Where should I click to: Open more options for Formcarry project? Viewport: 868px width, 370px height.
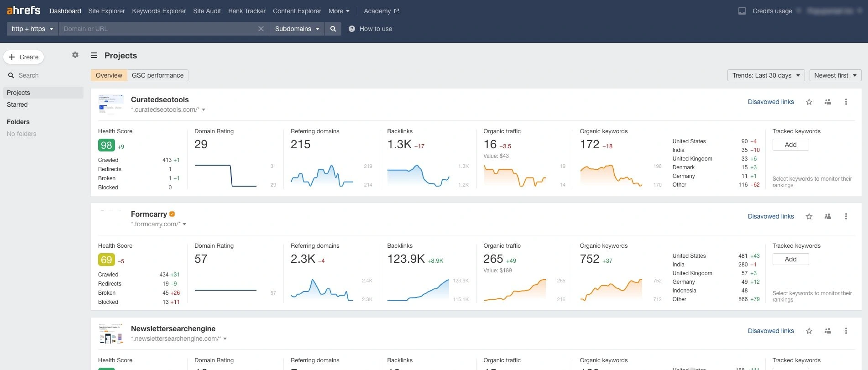(x=846, y=216)
